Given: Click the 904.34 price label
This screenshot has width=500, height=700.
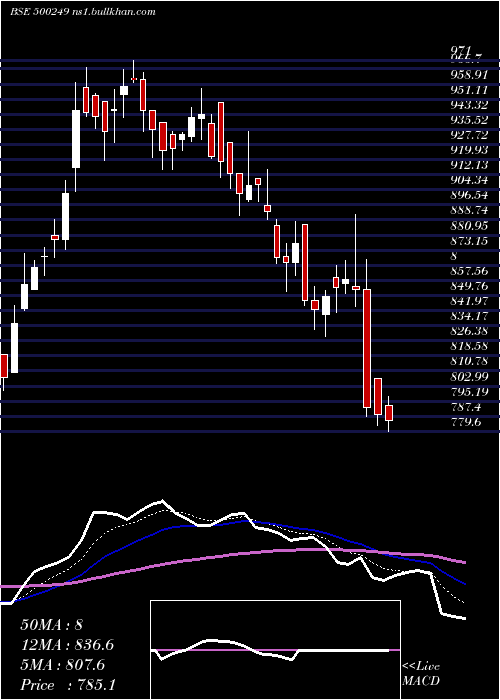Looking at the screenshot, I should (469, 180).
